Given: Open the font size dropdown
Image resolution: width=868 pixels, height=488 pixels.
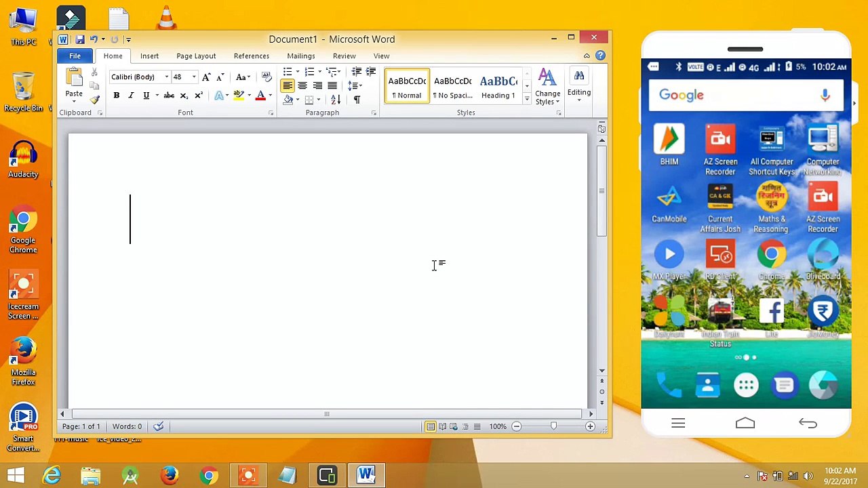Looking at the screenshot, I should coord(193,77).
